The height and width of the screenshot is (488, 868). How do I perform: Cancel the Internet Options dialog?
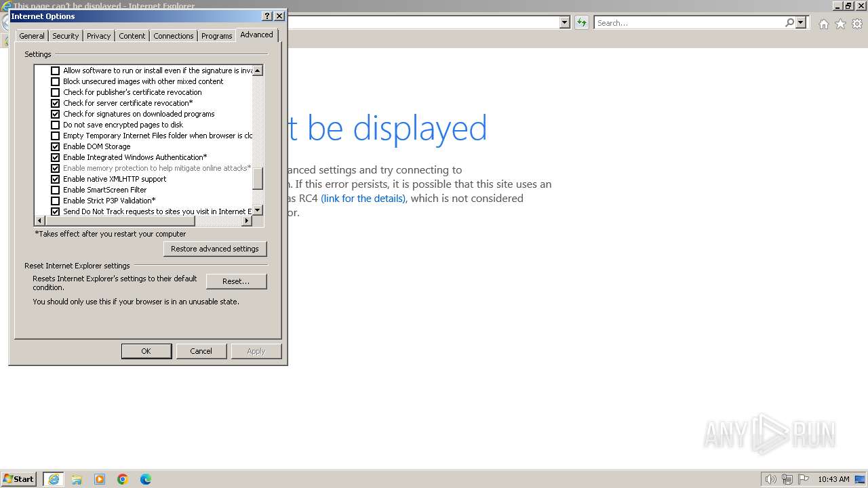coord(201,351)
